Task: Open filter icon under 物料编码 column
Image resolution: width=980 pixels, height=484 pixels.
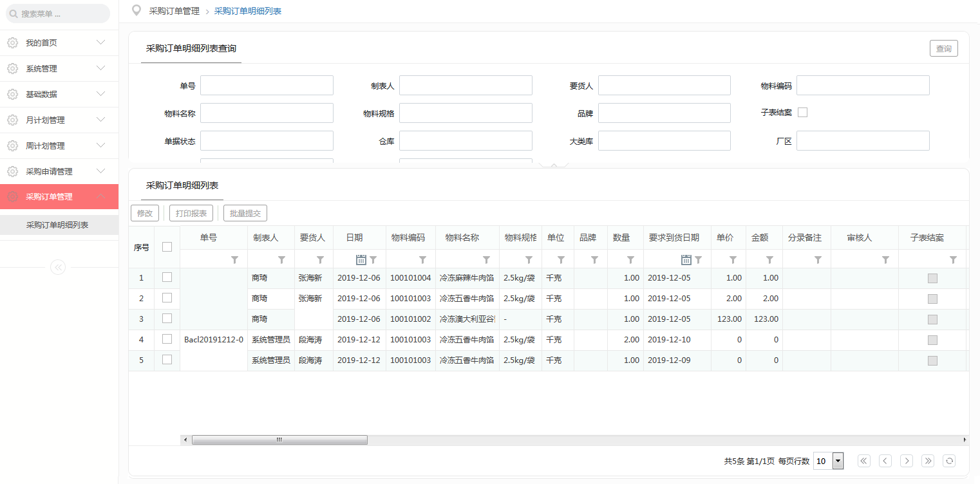Action: pos(422,259)
